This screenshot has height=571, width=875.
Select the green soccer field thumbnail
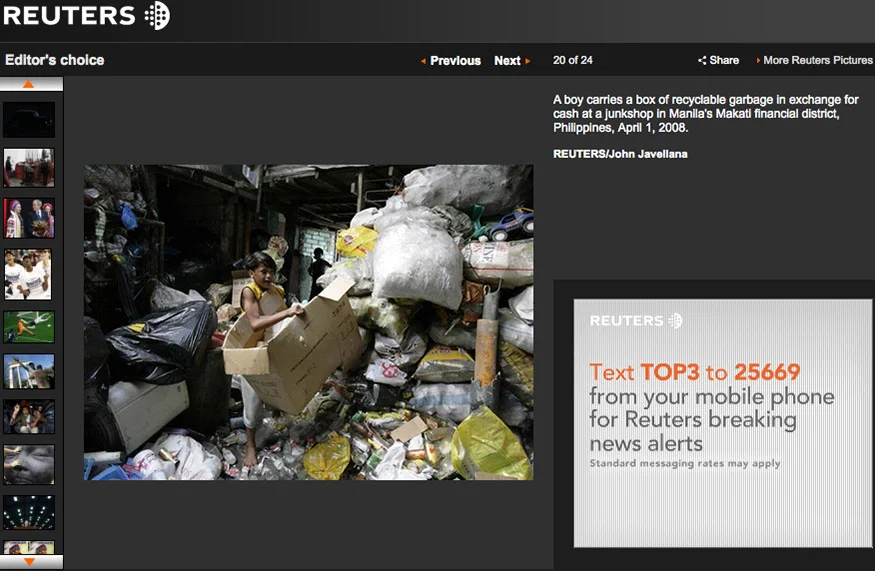[x=29, y=327]
